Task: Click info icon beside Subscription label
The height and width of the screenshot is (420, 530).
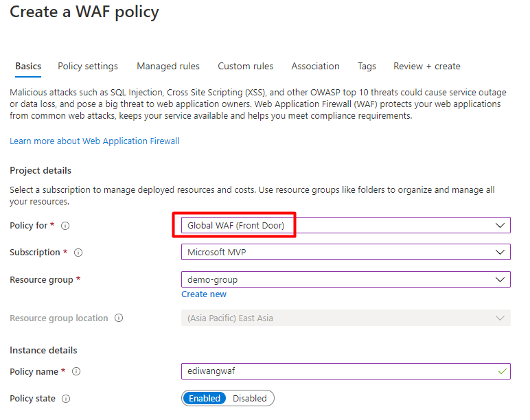Action: [78, 253]
